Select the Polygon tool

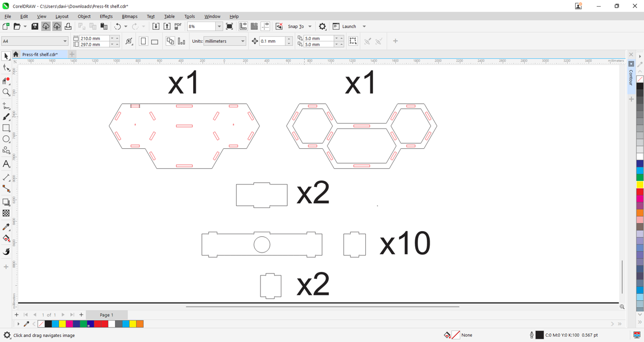point(6,150)
